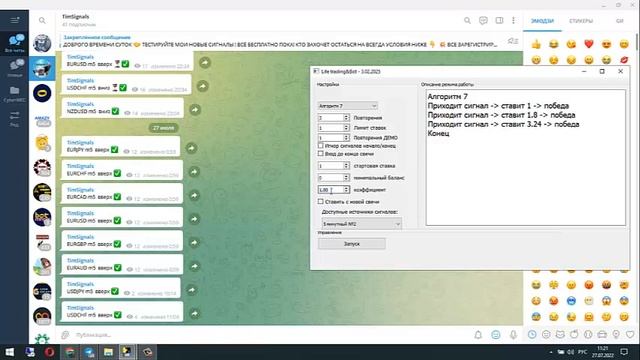This screenshot has height=360, width=640.
Task: Click the '27 июля' date badge
Action: click(163, 128)
